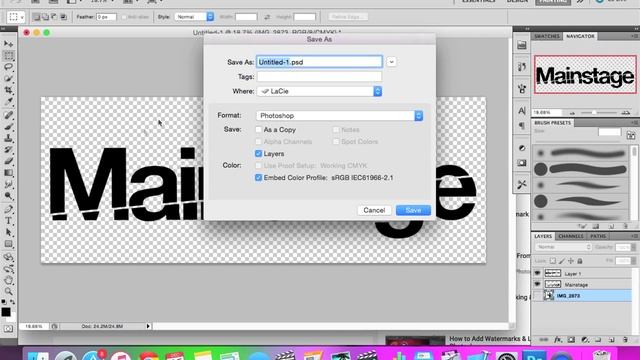Select the History Brush tool

click(x=8, y=149)
